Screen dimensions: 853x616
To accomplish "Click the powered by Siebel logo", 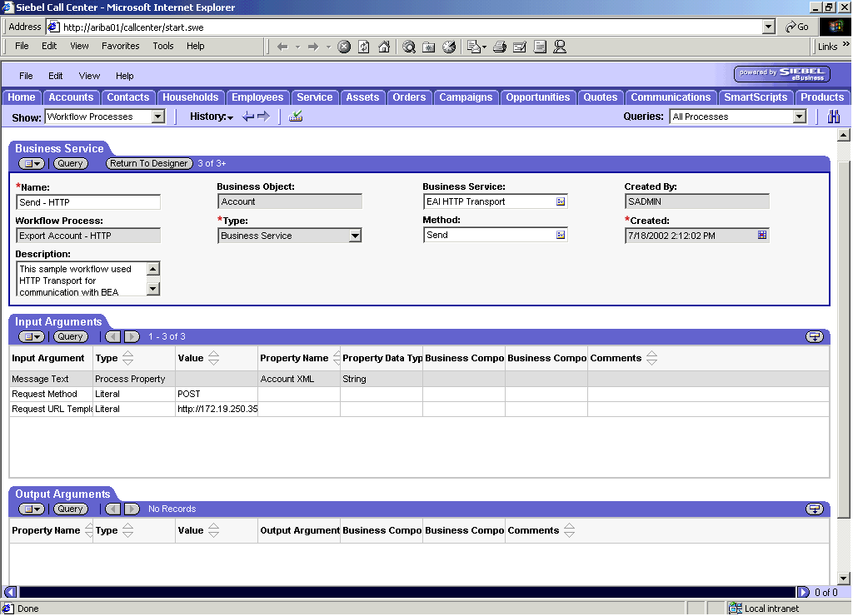I will 781,74.
